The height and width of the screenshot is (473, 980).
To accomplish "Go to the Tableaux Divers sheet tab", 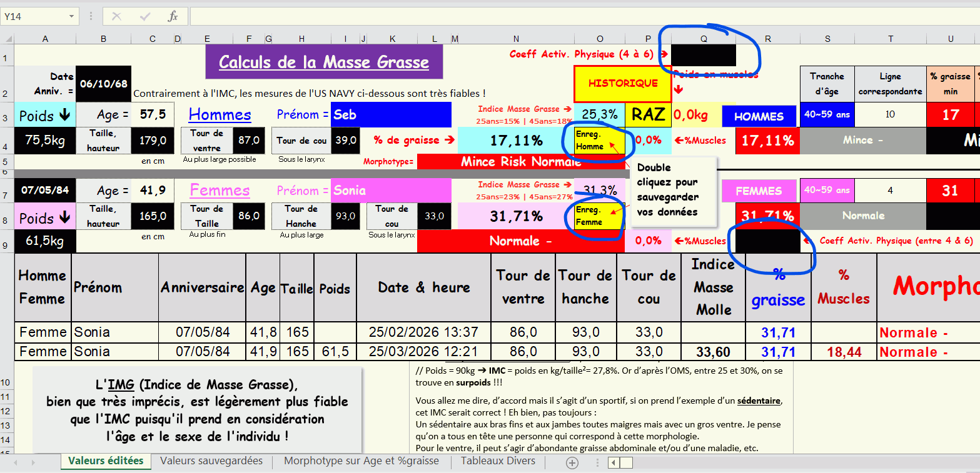I will coord(498,461).
